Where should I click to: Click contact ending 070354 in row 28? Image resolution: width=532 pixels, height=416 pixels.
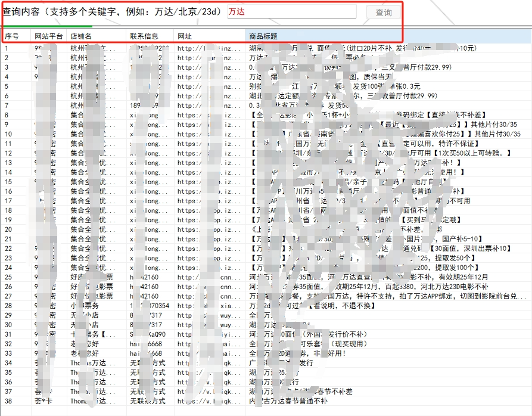pos(150,306)
